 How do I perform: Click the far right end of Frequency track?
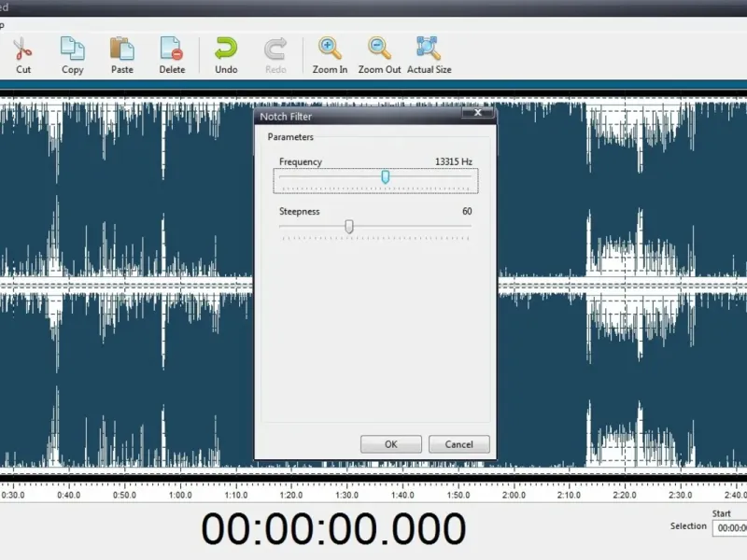coord(470,177)
